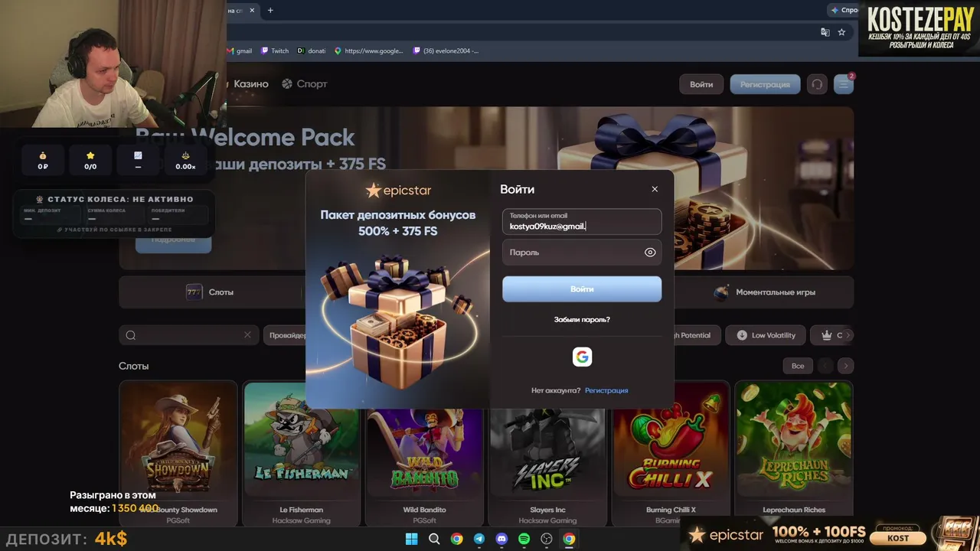Go to next slots with right arrow
This screenshot has width=980, height=551.
pos(845,366)
